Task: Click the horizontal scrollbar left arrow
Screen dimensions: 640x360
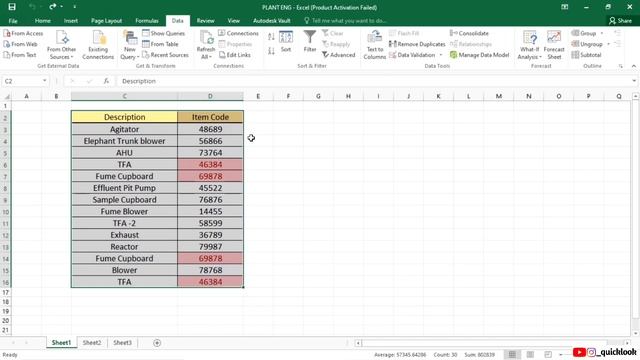Action: point(358,343)
